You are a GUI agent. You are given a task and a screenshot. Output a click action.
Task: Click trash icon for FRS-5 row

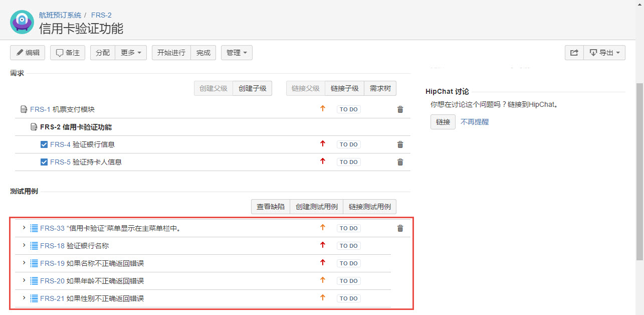click(x=400, y=162)
